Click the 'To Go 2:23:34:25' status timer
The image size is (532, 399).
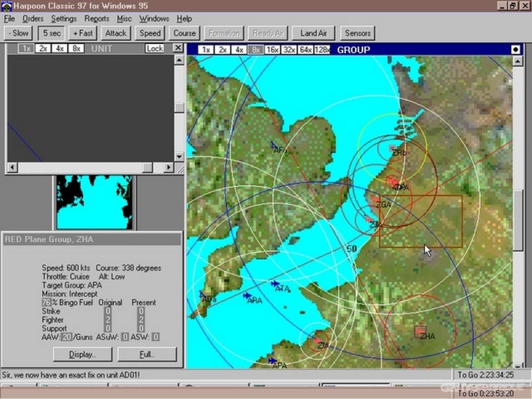tap(485, 375)
